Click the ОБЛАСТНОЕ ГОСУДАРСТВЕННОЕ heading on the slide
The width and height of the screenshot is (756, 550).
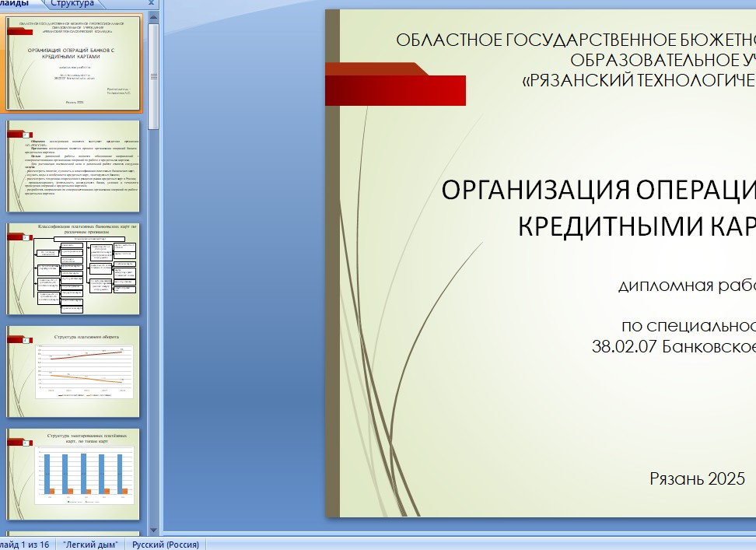coord(576,40)
